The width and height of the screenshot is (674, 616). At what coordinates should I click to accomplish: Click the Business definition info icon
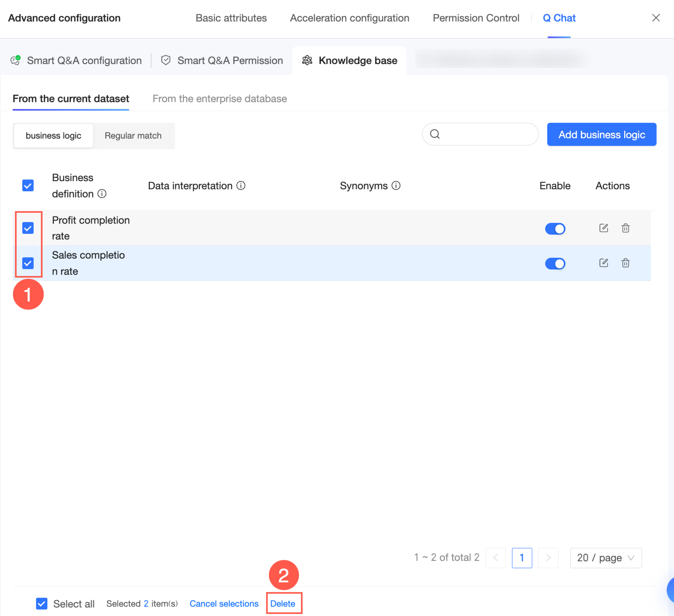click(102, 194)
